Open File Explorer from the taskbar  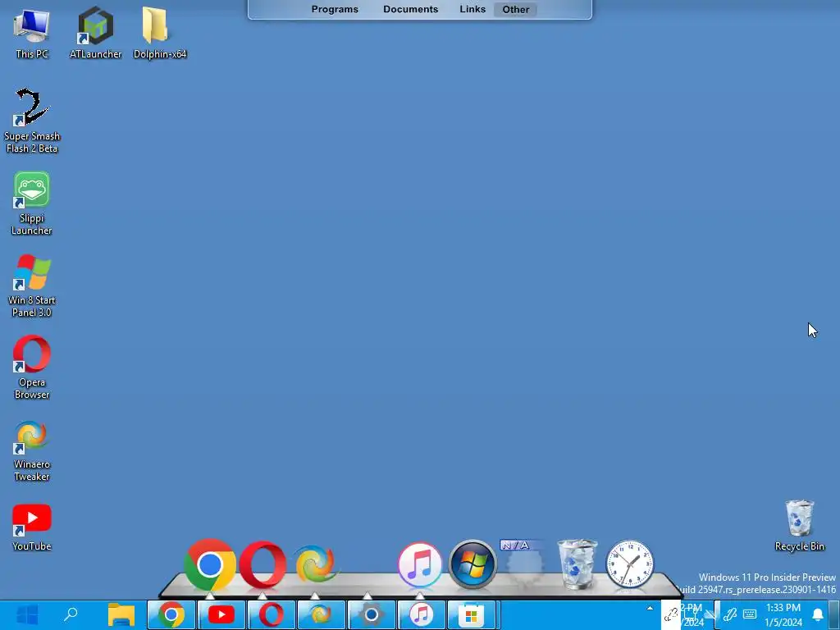click(121, 615)
